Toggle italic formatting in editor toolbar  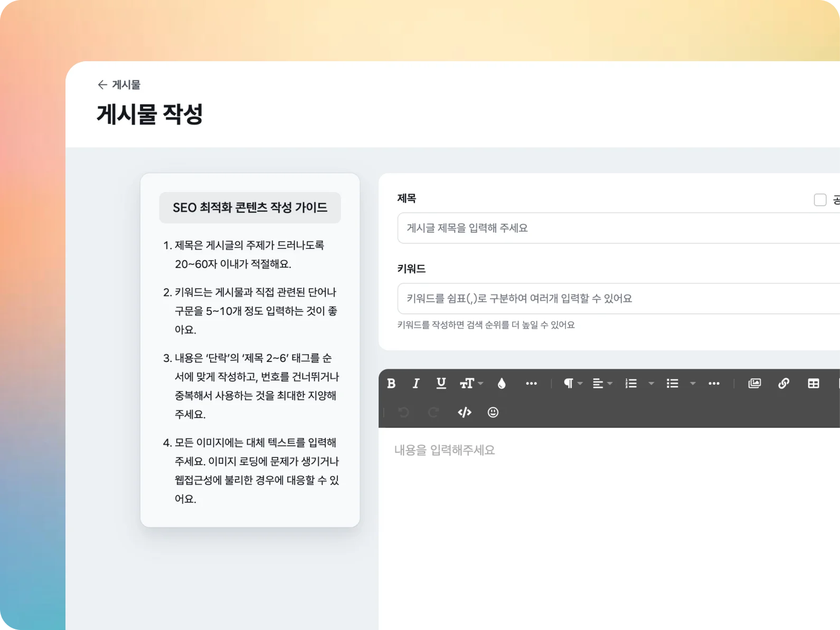tap(416, 384)
